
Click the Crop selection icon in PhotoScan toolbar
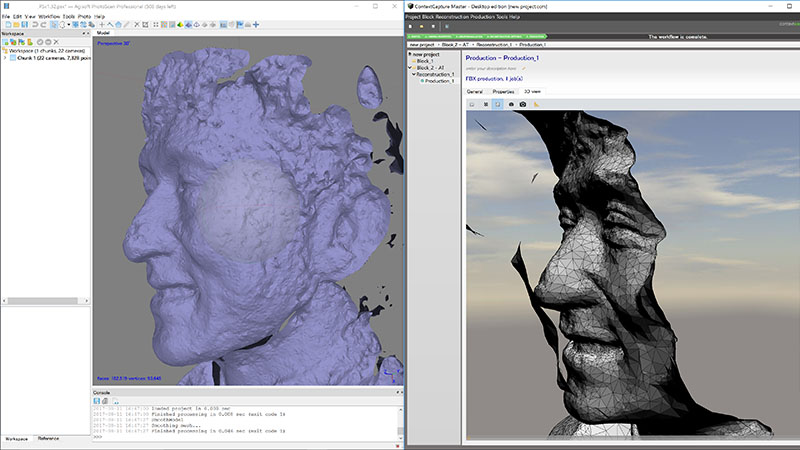[145, 24]
